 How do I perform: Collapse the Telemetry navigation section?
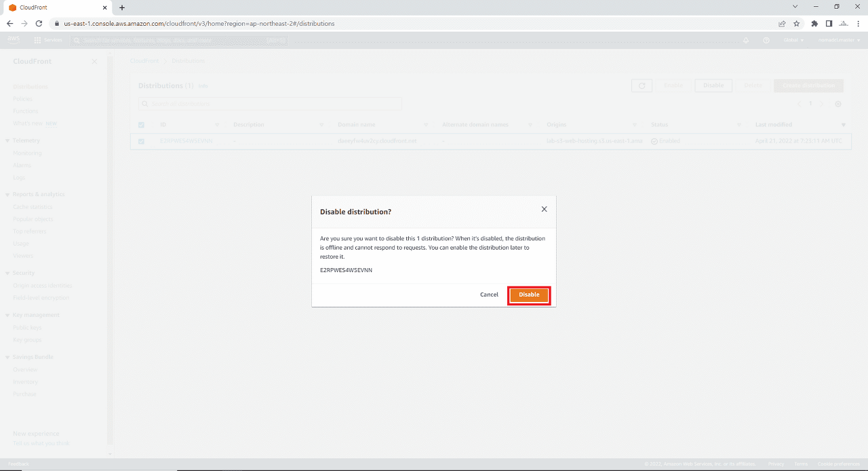click(7, 140)
